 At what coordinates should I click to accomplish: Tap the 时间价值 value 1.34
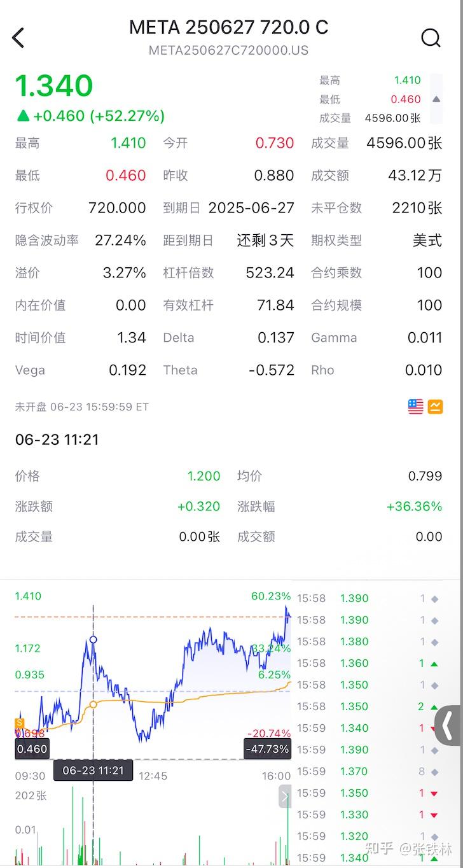(x=132, y=338)
